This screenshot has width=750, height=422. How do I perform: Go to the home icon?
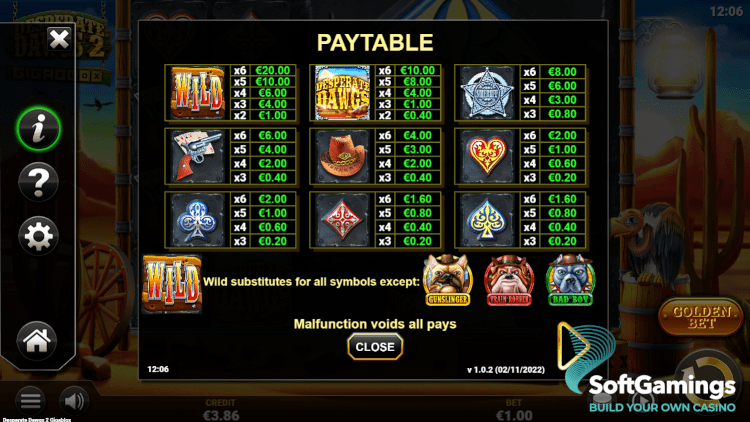pos(37,341)
